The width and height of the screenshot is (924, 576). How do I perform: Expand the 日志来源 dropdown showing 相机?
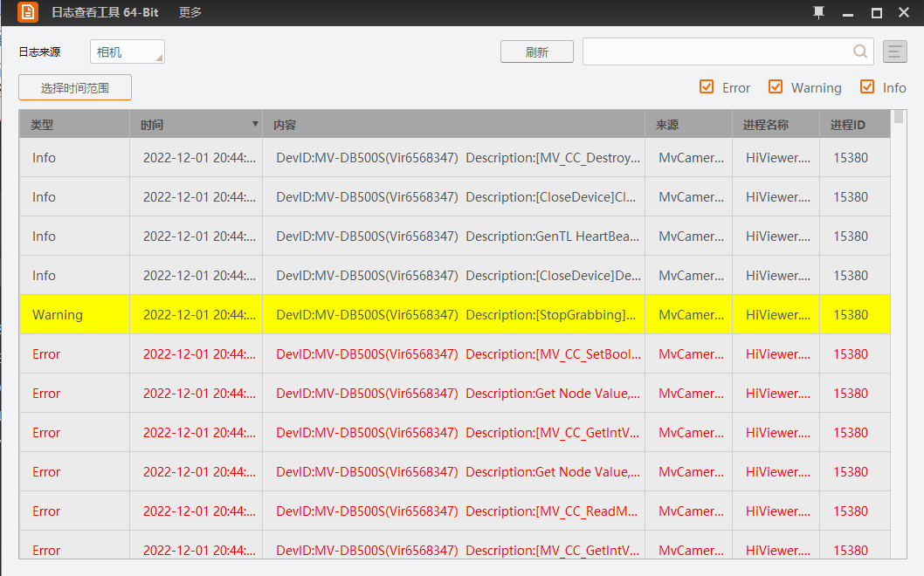[128, 52]
